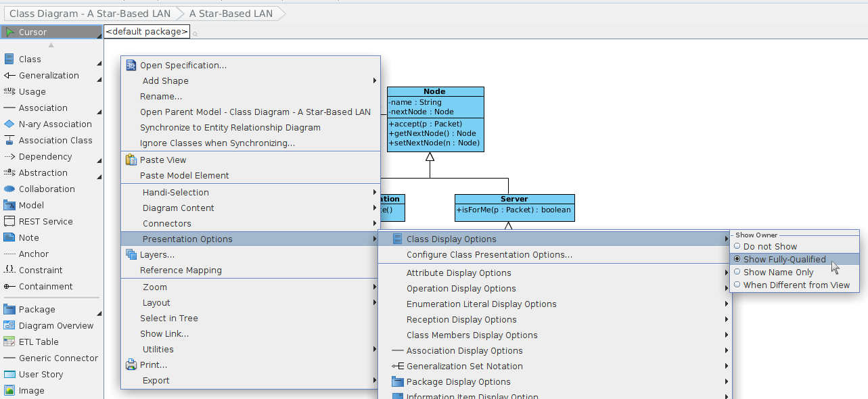This screenshot has width=868, height=399.
Task: Click the Layers menu icon
Action: [131, 254]
